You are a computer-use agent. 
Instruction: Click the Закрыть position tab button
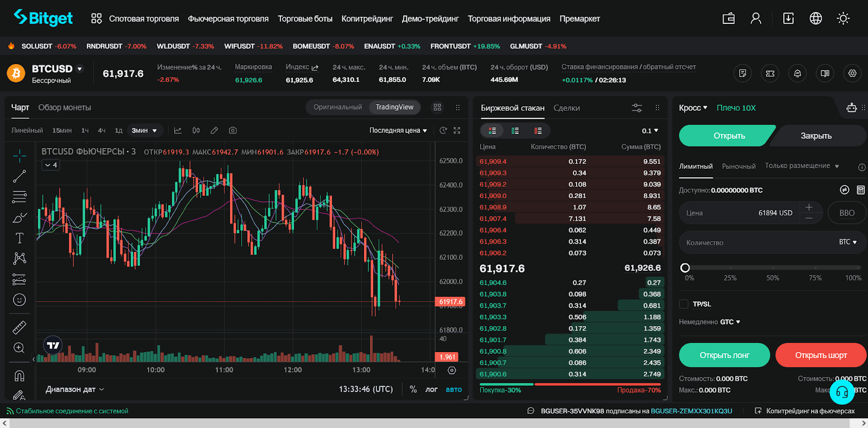[x=816, y=136]
